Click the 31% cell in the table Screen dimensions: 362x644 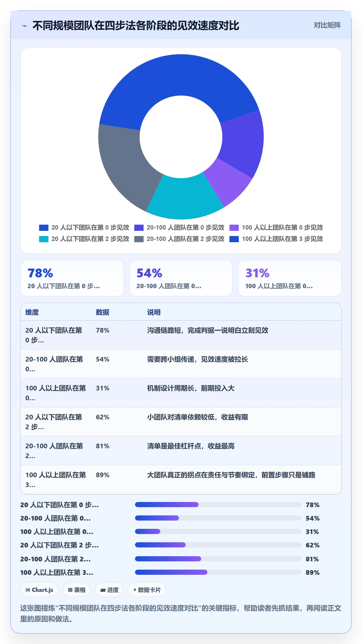tap(103, 388)
